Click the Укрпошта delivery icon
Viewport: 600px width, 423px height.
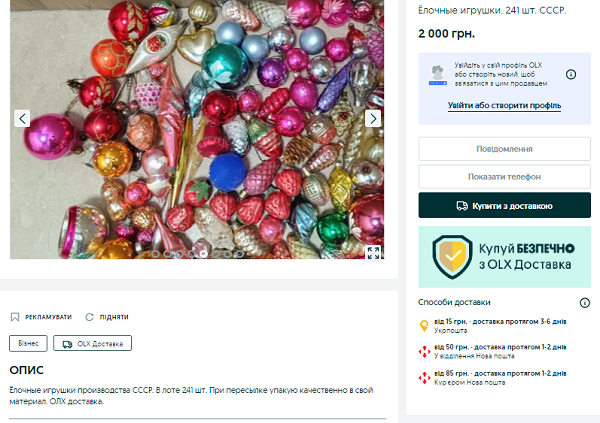coord(424,326)
